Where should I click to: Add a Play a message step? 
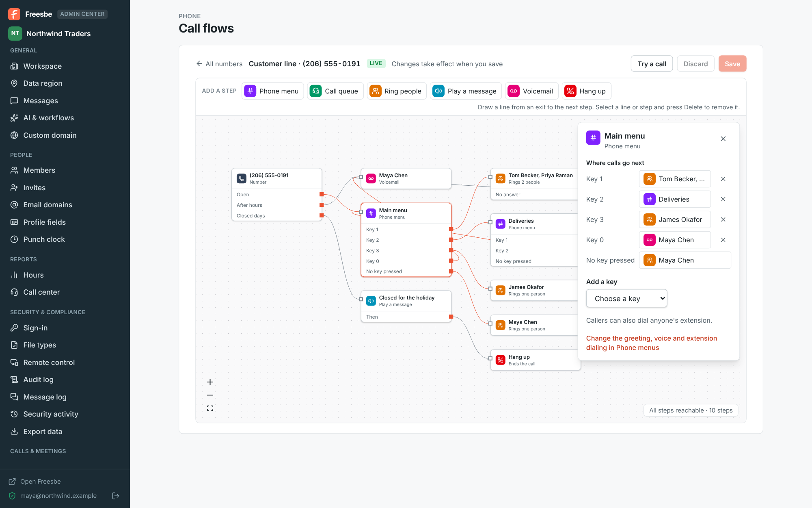click(x=466, y=91)
